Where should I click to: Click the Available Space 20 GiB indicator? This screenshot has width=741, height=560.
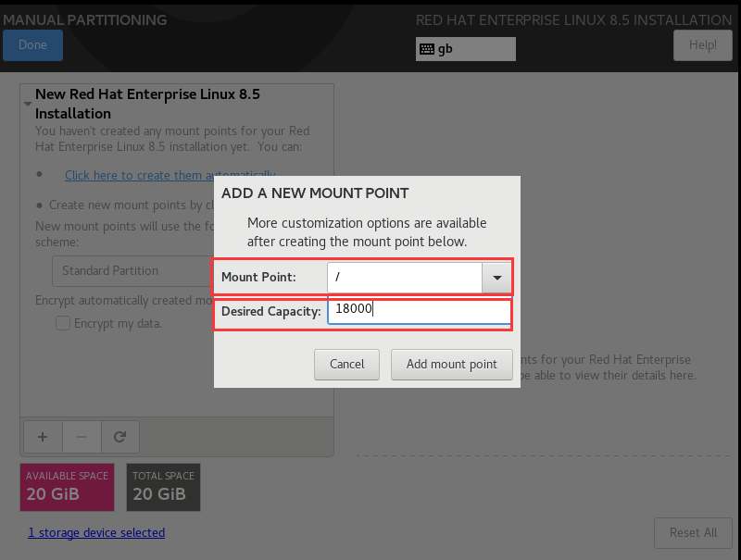pos(66,487)
